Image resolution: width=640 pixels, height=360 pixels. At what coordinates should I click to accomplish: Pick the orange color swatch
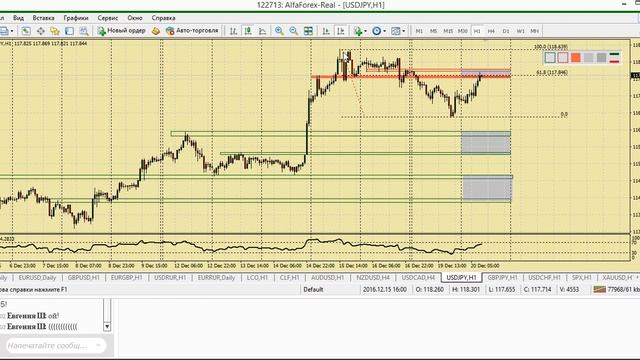tap(576, 58)
